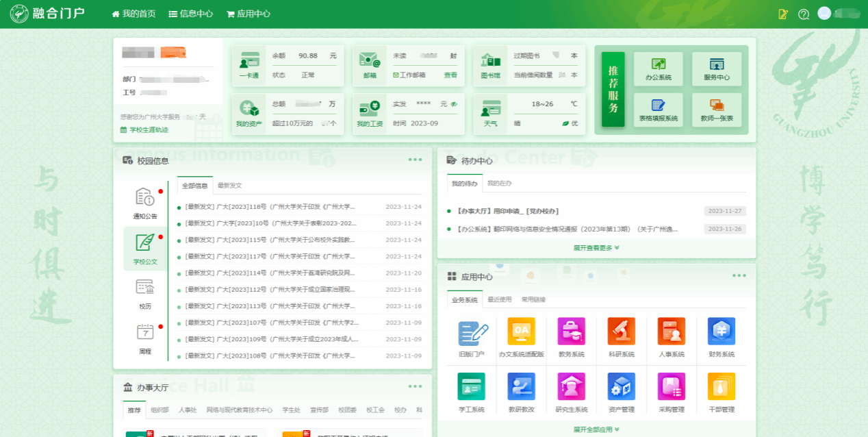The width and height of the screenshot is (868, 437).
Task: Switch to the 我的在办 tab
Action: [500, 184]
